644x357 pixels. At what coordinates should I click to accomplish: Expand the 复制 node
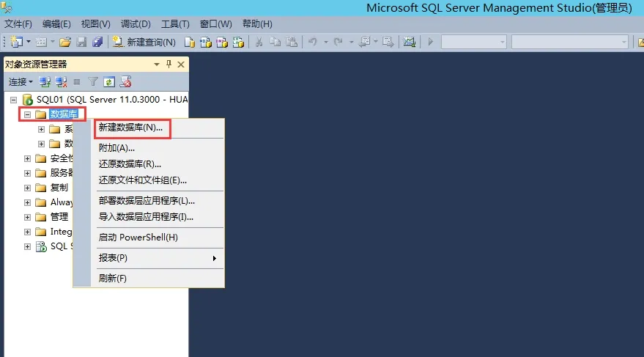[x=28, y=188]
